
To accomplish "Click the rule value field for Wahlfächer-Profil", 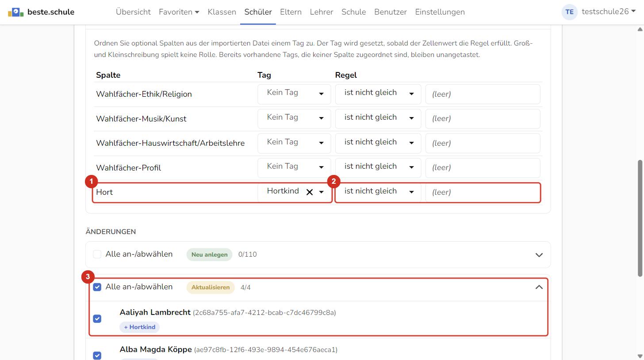I will (x=483, y=168).
